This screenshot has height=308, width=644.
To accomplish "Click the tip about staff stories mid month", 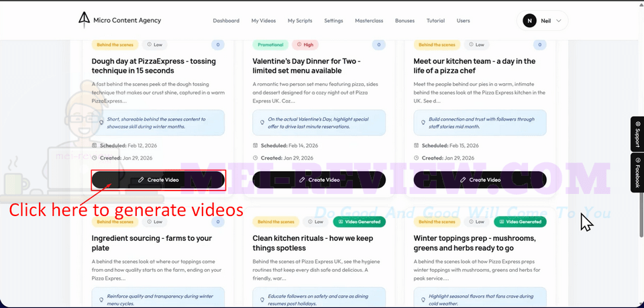I will coord(480,122).
